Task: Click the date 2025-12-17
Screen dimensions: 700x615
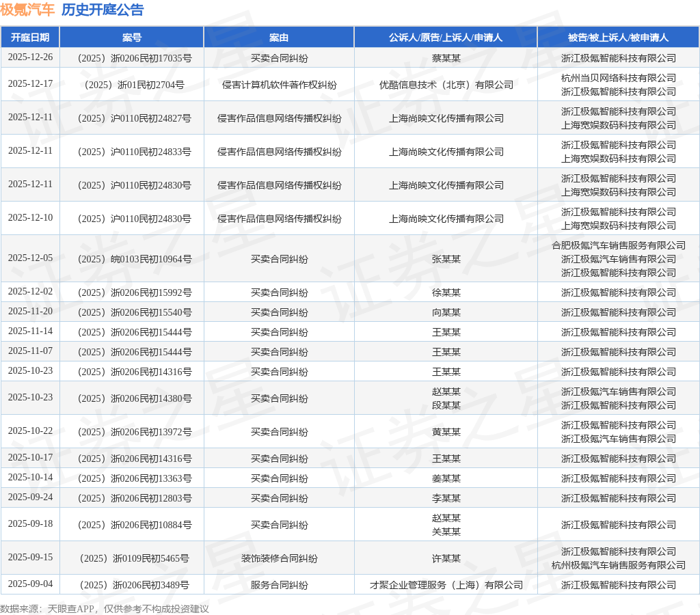Action: click(x=30, y=84)
